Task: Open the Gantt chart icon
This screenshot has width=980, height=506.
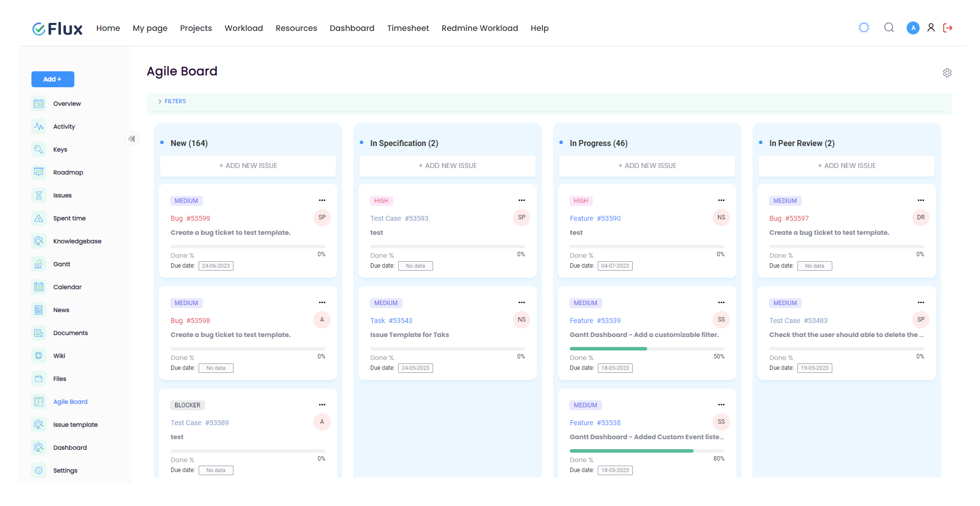Action: [x=38, y=264]
